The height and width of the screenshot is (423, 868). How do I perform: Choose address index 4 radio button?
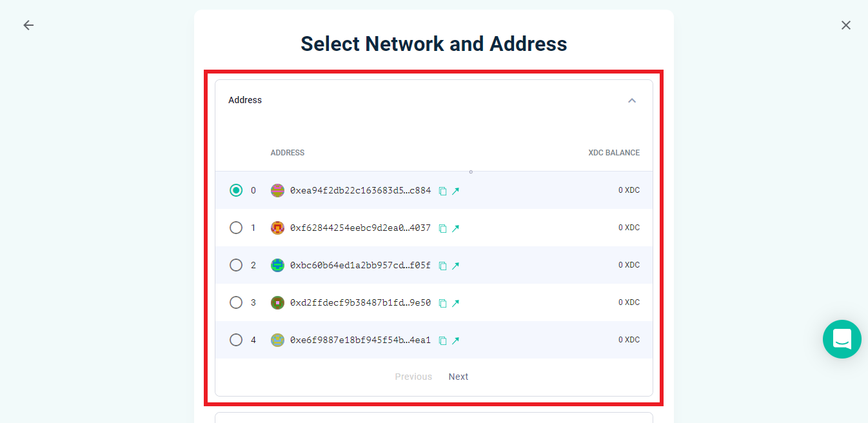tap(236, 340)
